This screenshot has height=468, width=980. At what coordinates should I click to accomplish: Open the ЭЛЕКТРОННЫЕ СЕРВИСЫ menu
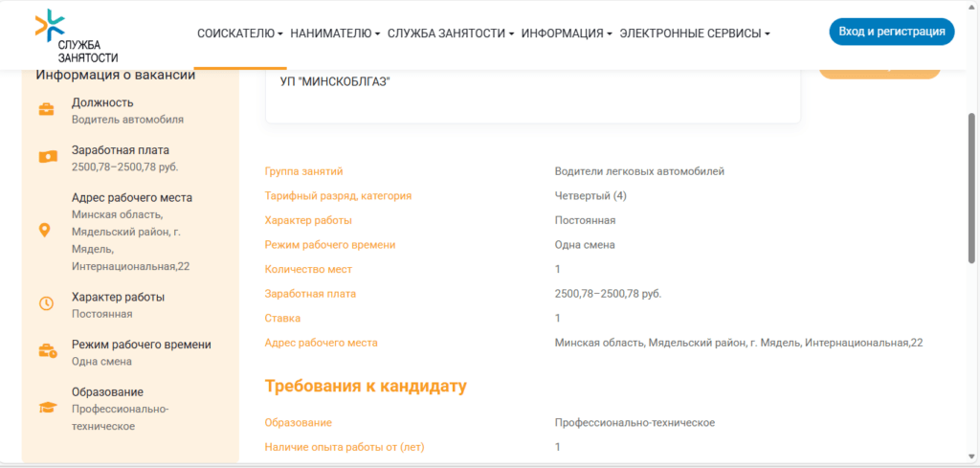[695, 33]
